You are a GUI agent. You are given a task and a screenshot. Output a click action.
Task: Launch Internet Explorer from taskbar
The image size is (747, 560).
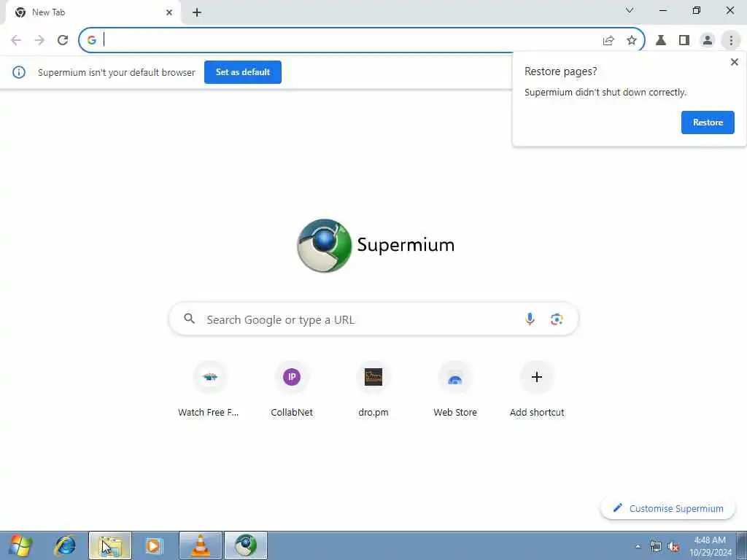tap(66, 545)
